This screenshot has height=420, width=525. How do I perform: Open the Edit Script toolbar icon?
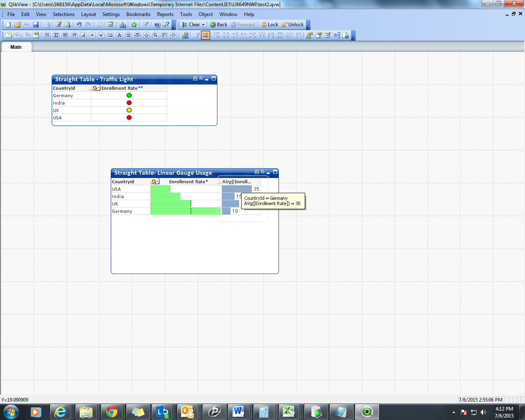(x=59, y=25)
